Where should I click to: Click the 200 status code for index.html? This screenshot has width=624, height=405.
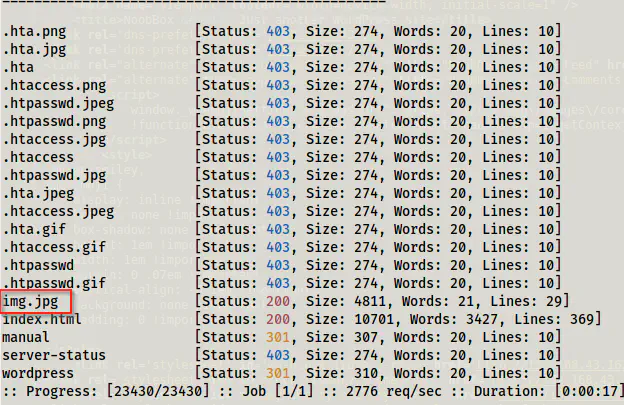tap(278, 319)
